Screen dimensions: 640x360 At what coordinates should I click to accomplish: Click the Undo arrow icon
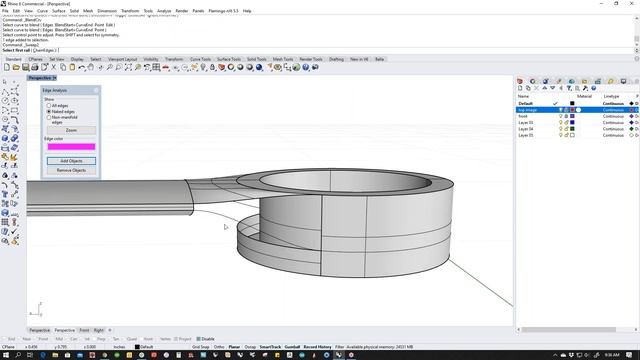point(82,67)
